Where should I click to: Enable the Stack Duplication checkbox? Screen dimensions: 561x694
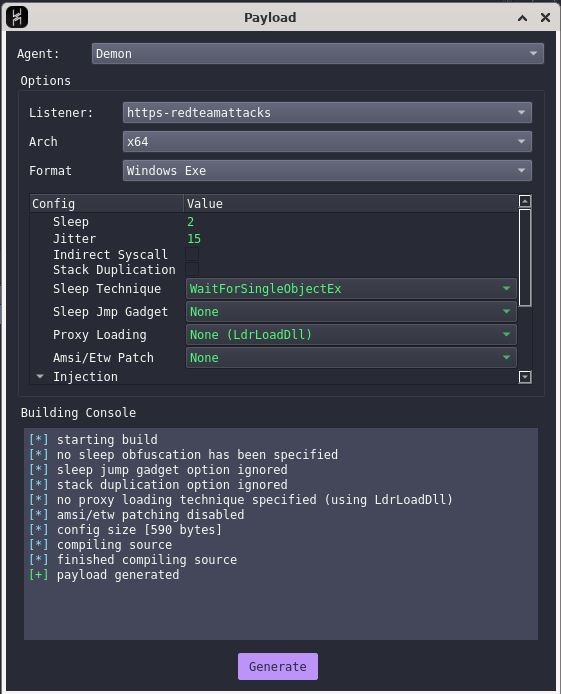coord(192,269)
